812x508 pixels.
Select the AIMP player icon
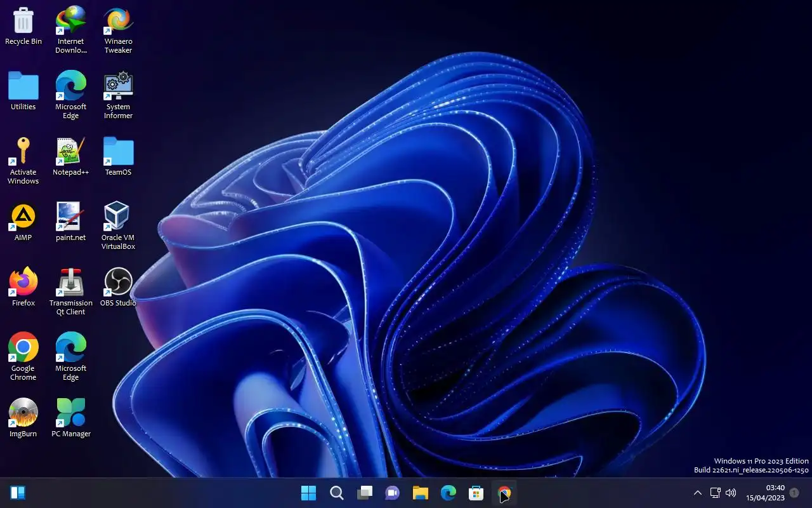pyautogui.click(x=23, y=222)
